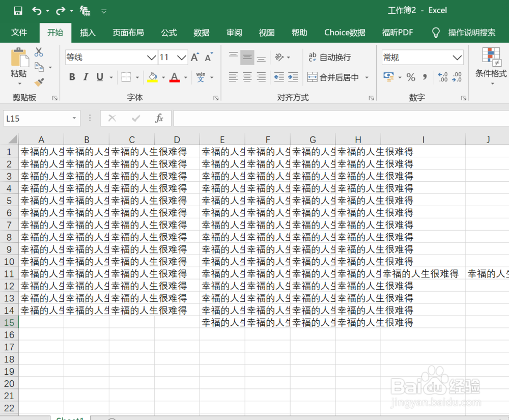This screenshot has width=509, height=420.
Task: Center text horizontally in alignment group
Action: tap(247, 77)
